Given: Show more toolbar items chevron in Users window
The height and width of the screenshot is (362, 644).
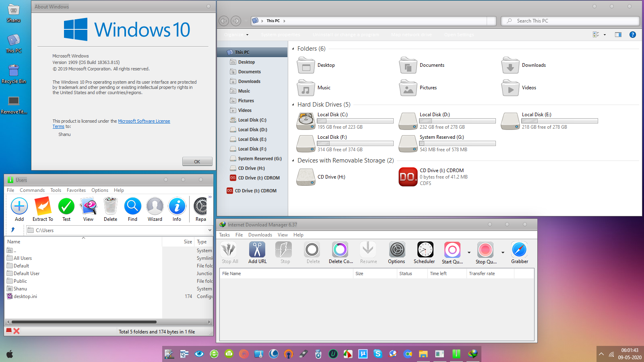Looking at the screenshot, I should (x=210, y=197).
